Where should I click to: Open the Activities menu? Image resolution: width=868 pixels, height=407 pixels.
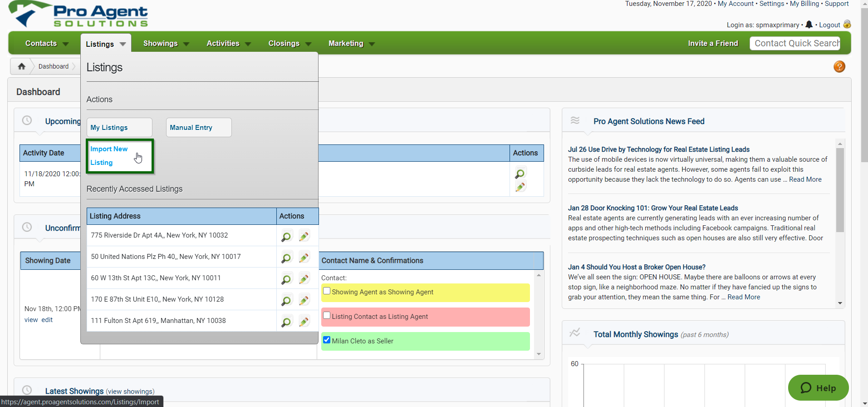223,44
